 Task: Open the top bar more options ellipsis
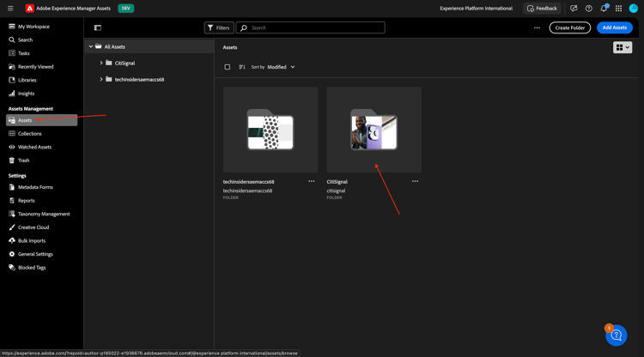pyautogui.click(x=537, y=28)
